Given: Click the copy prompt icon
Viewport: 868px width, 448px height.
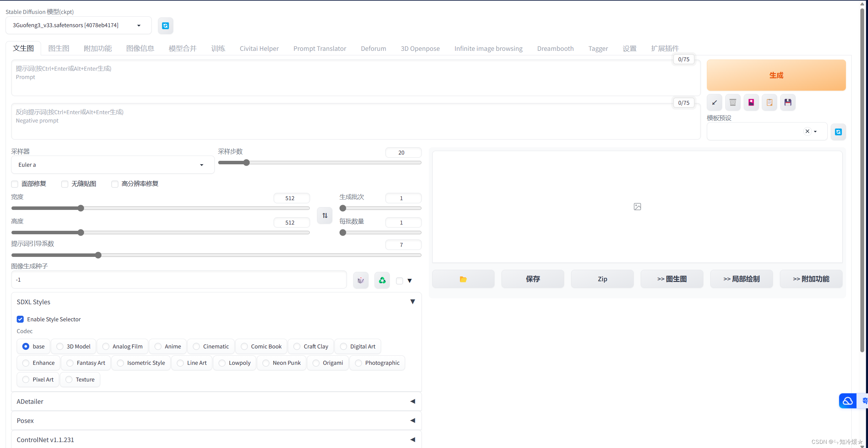Looking at the screenshot, I should pyautogui.click(x=770, y=102).
